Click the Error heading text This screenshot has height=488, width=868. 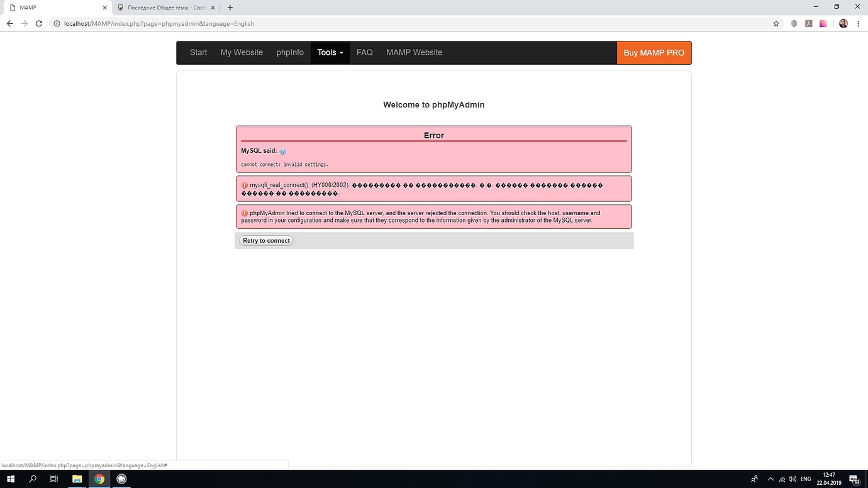(x=434, y=135)
